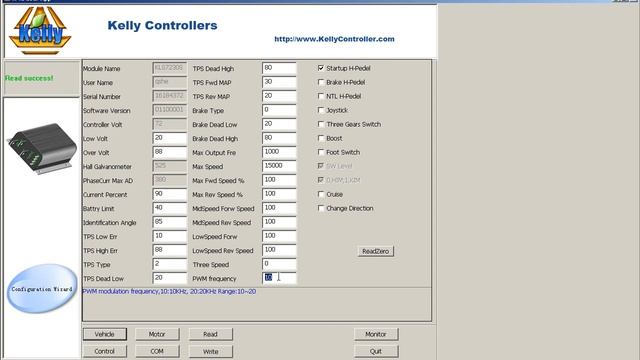Click the Read button
Viewport: 640px width, 360px height.
(211, 334)
